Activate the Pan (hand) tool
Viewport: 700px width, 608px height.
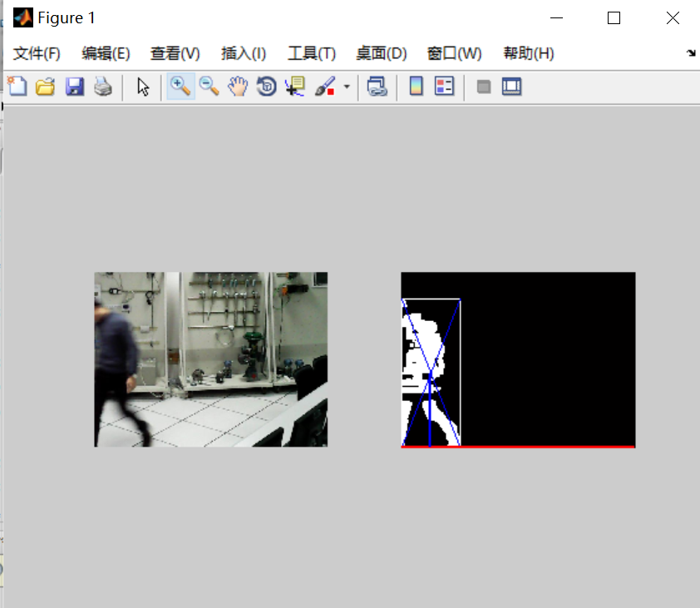coord(239,86)
